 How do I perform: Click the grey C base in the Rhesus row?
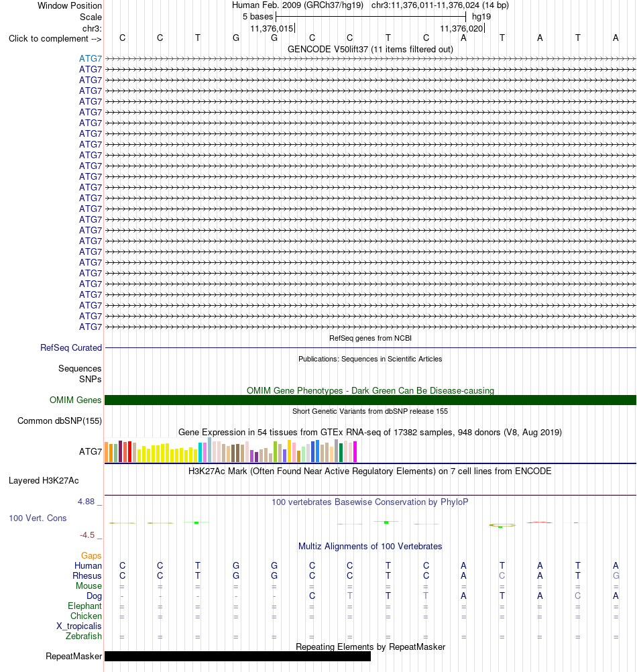pos(502,576)
